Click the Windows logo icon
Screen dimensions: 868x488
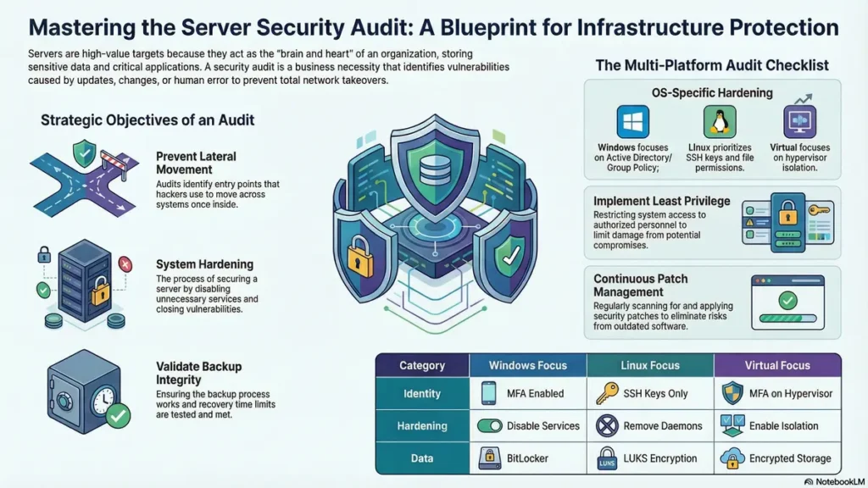pos(632,122)
